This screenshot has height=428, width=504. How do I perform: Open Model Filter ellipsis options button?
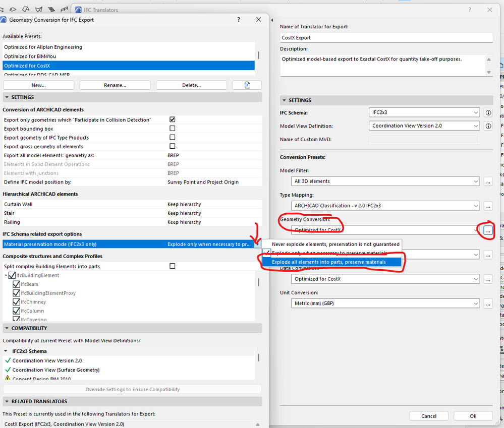coord(488,181)
